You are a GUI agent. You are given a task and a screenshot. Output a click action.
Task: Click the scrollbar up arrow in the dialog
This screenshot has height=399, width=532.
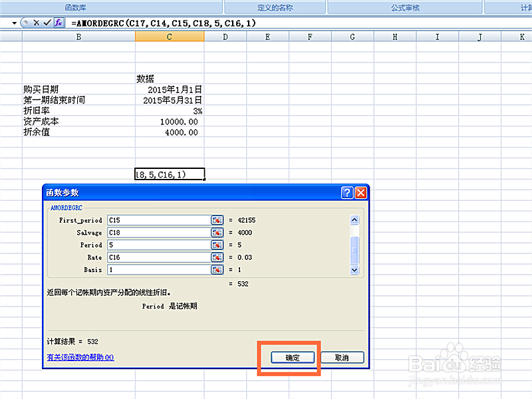coord(354,219)
